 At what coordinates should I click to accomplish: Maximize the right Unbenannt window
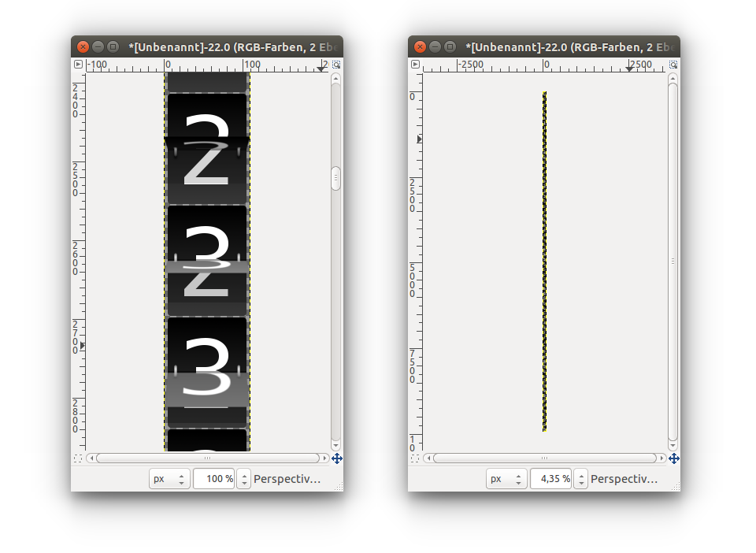450,46
